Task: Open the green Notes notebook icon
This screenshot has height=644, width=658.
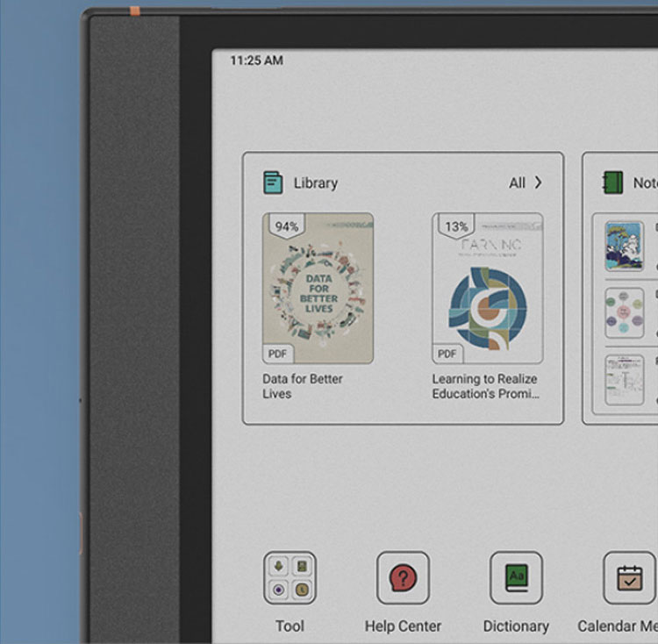Action: coord(612,182)
